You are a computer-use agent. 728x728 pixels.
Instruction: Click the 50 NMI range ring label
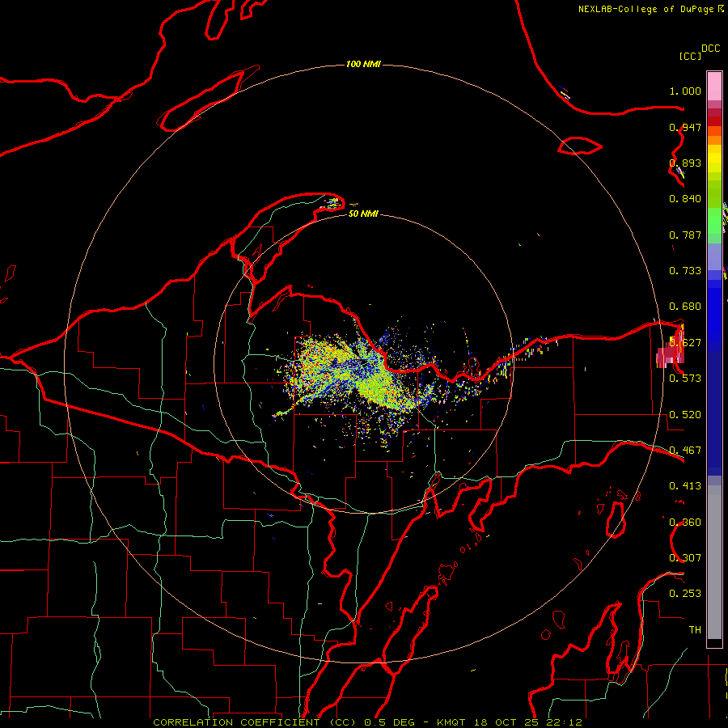coord(363,214)
